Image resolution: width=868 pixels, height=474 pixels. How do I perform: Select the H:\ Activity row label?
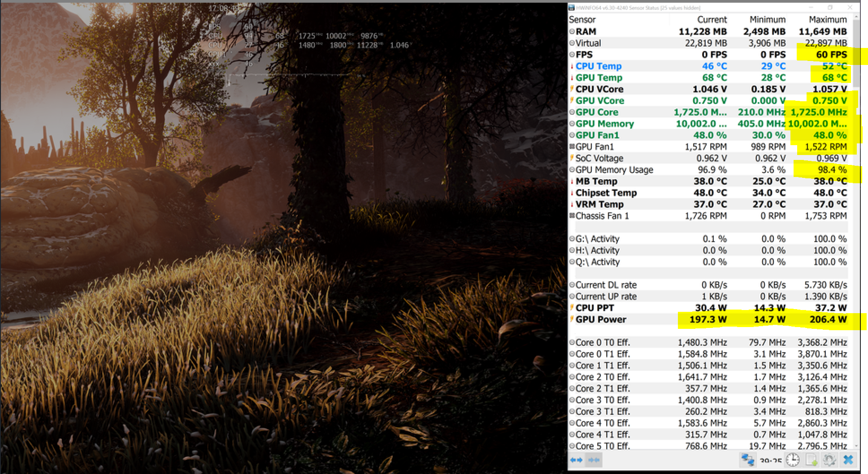pos(597,250)
